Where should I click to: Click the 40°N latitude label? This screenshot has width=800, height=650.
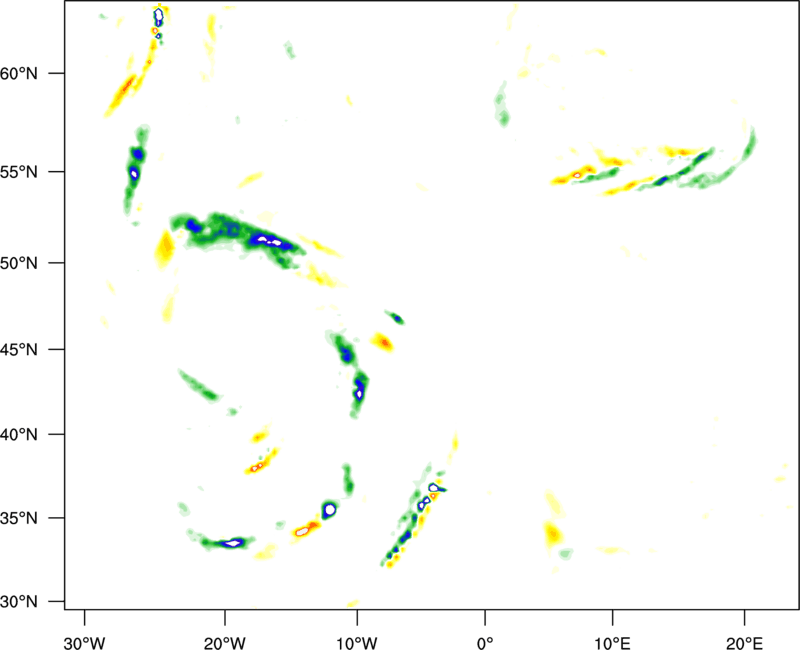point(19,435)
